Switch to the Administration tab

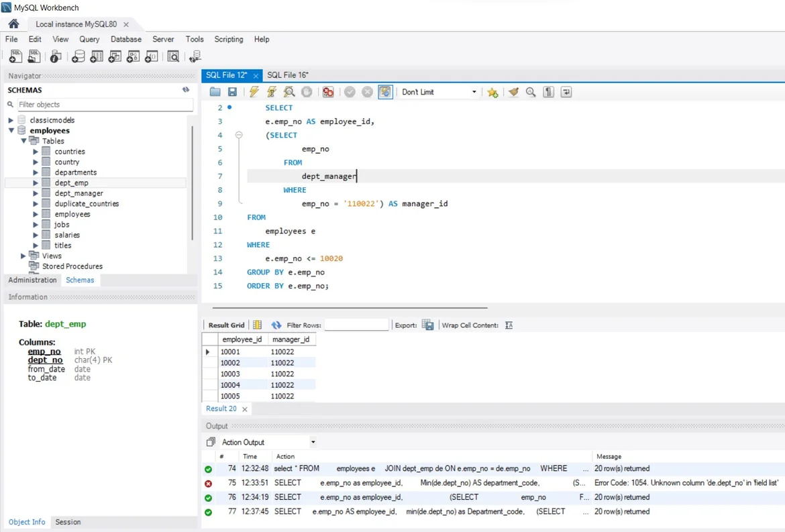point(32,280)
